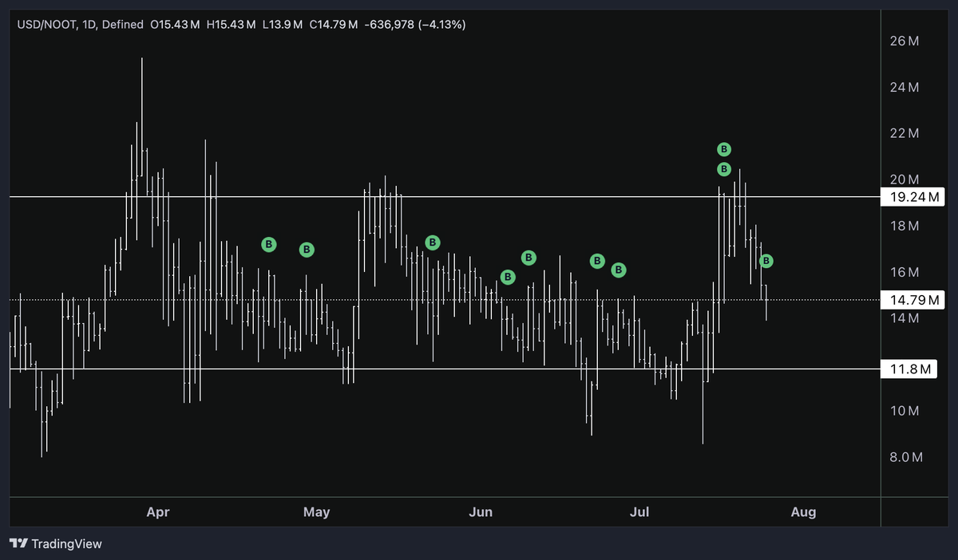Viewport: 958px width, 560px height.
Task: Click the 16 M price axis label
Action: (904, 273)
